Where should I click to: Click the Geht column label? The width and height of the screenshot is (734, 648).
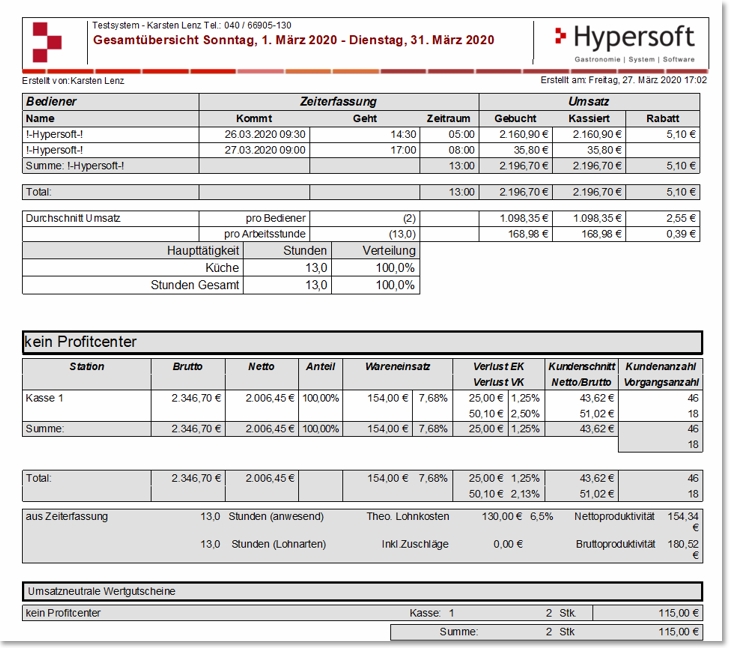click(365, 118)
